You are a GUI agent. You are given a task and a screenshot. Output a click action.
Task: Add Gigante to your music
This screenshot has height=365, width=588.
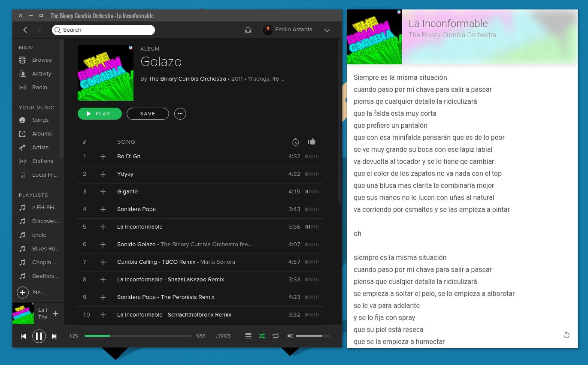(x=103, y=192)
